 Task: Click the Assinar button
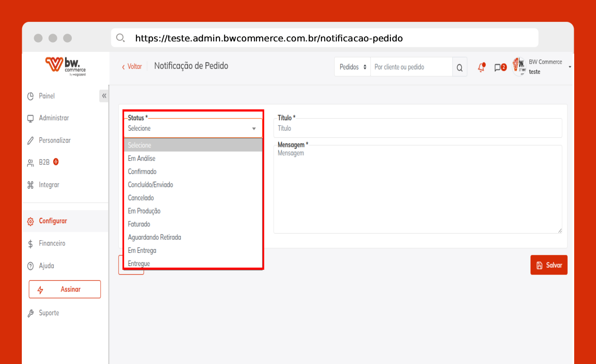65,289
